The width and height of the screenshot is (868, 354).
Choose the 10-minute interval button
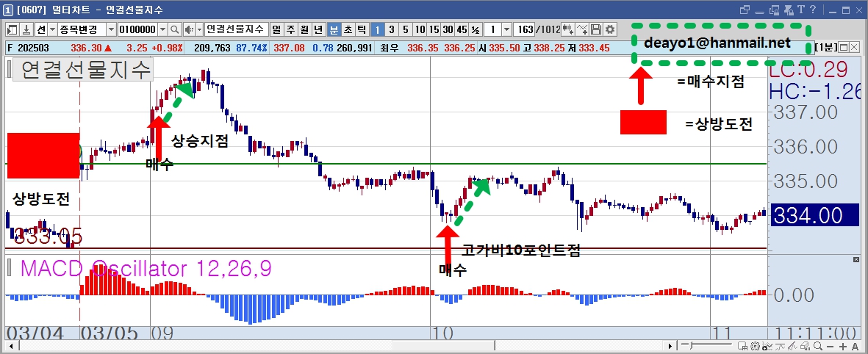click(x=420, y=29)
